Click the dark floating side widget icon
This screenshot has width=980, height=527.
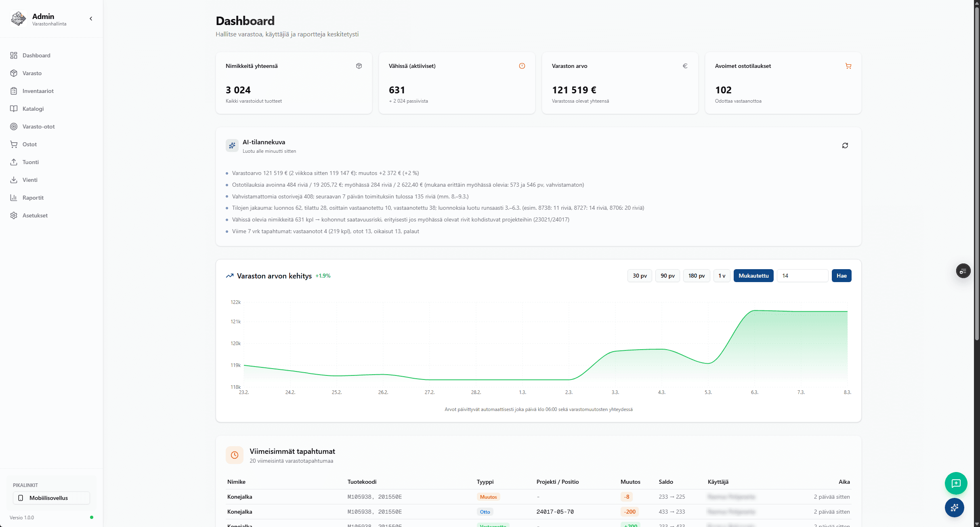[963, 271]
